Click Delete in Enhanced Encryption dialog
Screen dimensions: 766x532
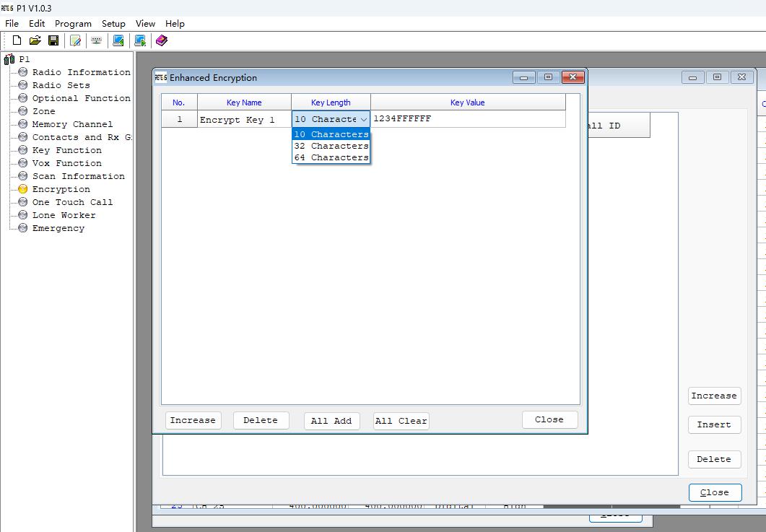[261, 420]
